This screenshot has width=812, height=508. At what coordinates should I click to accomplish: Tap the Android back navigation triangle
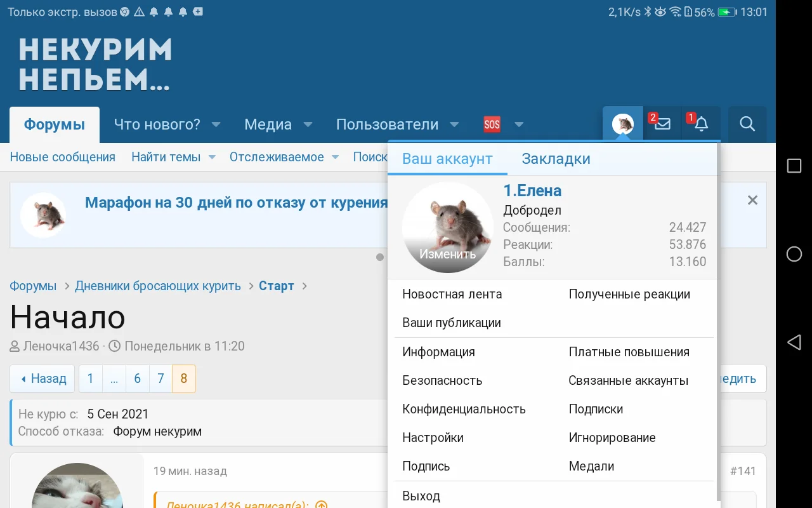794,342
